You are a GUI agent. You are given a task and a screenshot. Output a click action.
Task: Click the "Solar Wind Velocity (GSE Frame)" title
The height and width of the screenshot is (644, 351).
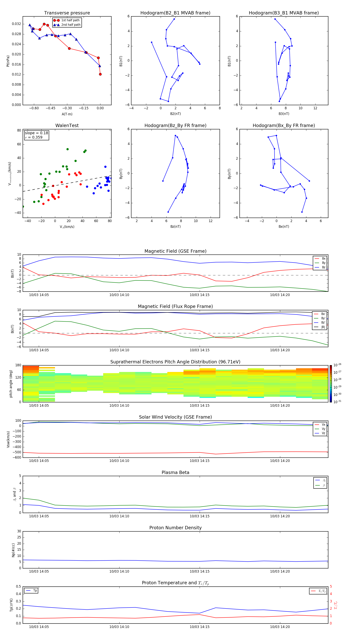175,417
